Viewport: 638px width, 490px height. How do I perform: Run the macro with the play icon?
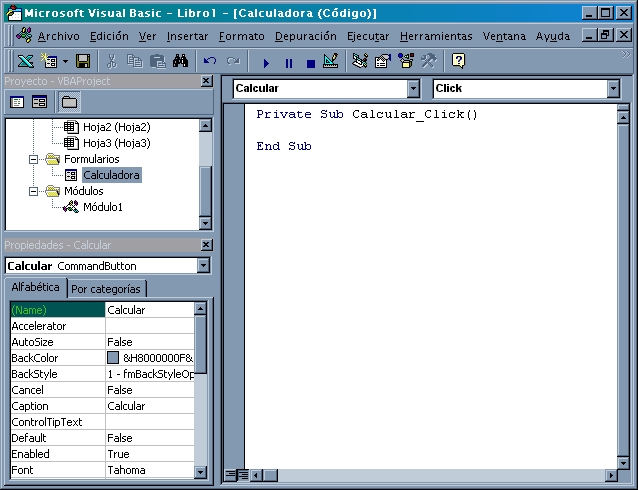pyautogui.click(x=267, y=61)
